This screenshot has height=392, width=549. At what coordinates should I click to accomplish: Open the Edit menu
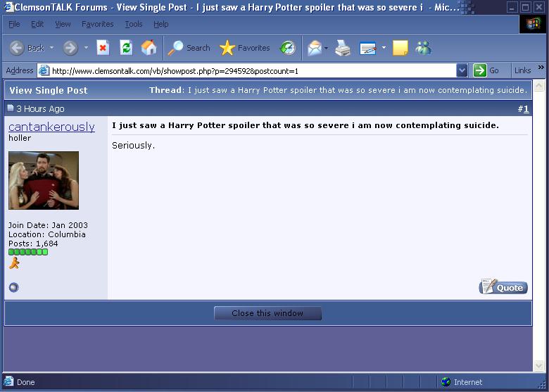[37, 24]
